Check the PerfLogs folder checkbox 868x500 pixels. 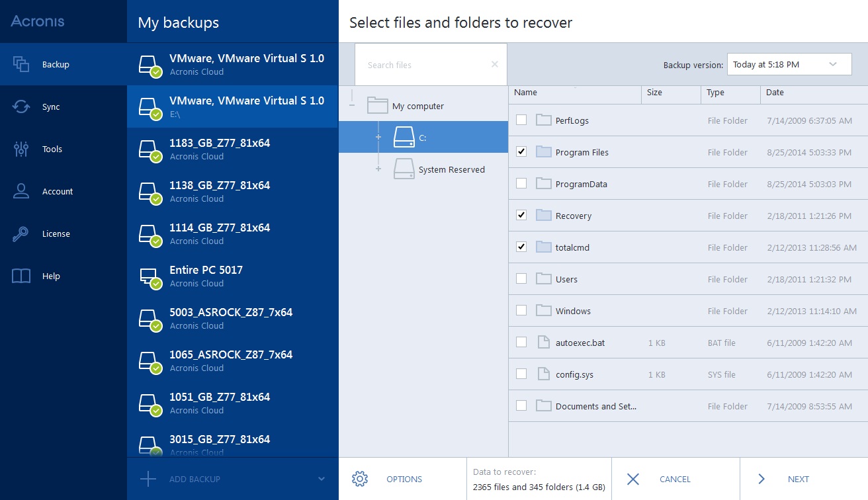(x=521, y=120)
